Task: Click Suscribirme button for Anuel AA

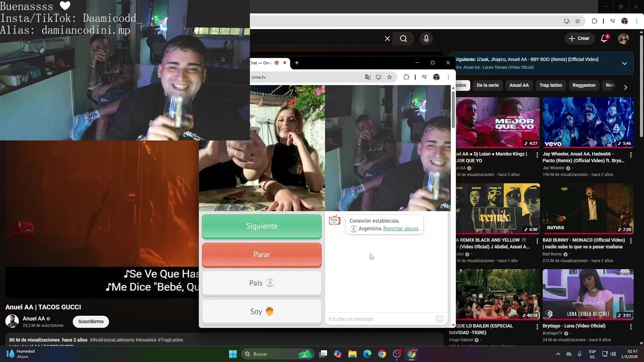Action: tap(91, 322)
